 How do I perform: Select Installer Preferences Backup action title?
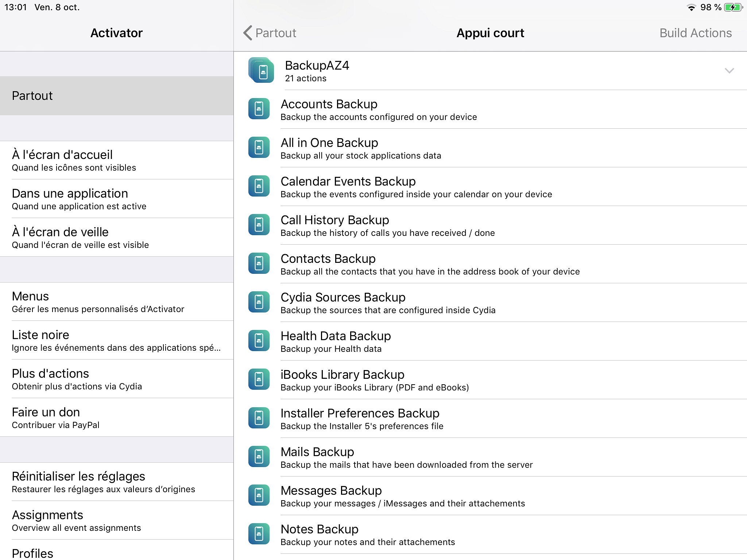tap(360, 413)
